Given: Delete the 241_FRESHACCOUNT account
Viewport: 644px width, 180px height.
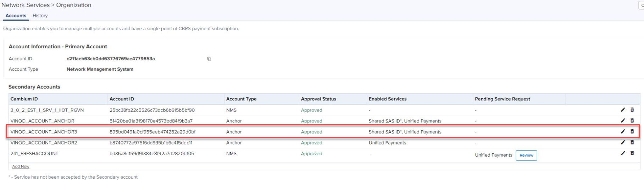Looking at the screenshot, I should 632,153.
